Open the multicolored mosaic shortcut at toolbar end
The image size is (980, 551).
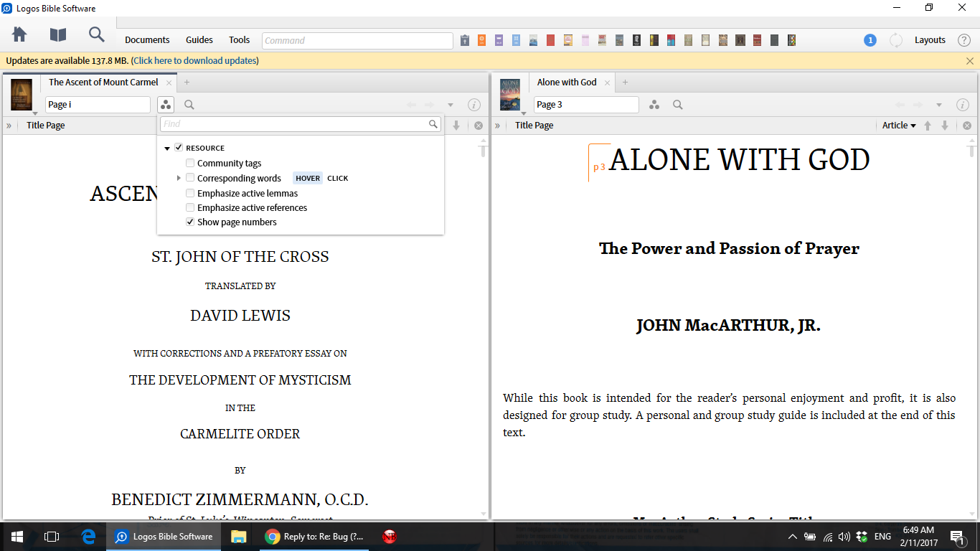point(791,40)
